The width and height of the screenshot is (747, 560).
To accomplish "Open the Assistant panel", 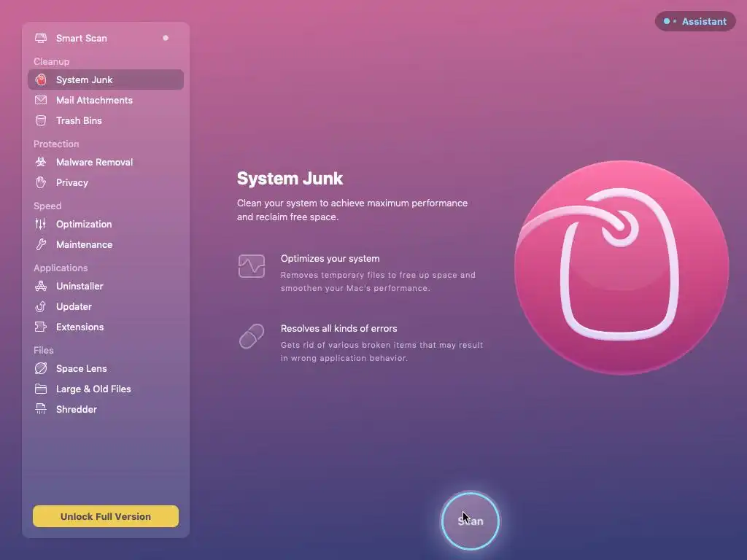I will (695, 21).
